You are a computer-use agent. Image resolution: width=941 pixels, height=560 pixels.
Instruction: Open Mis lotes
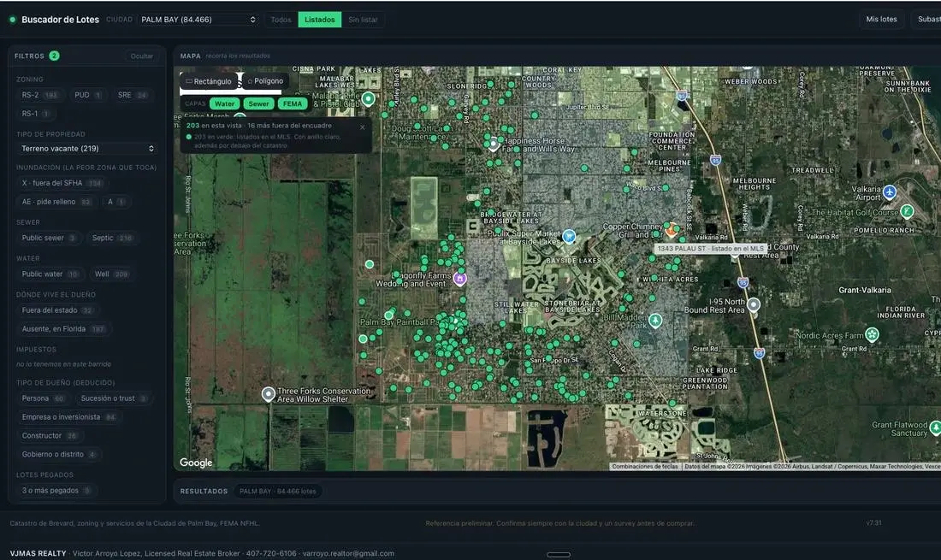pyautogui.click(x=881, y=19)
